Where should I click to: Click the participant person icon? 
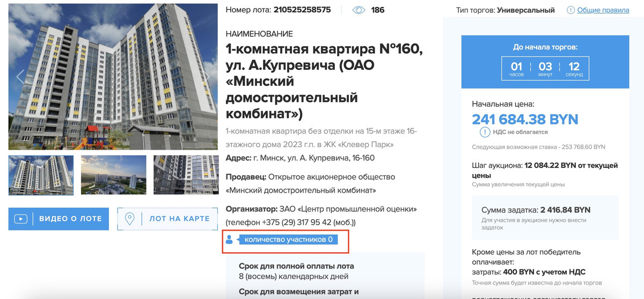229,239
